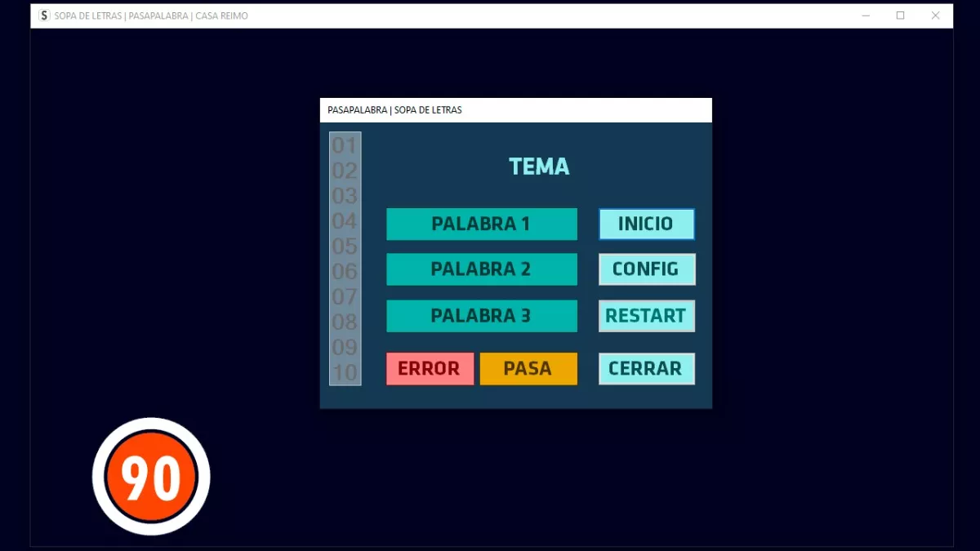Minimize the Sopa de Letras window
Image resolution: width=980 pixels, height=551 pixels.
pyautogui.click(x=866, y=16)
